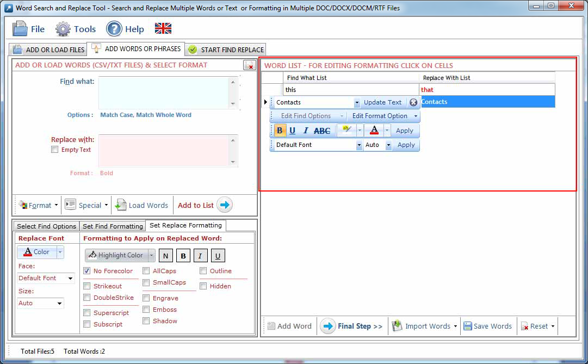Screen dimensions: 588x364
Task: Tick the Hidden checkbox
Action: (203, 286)
